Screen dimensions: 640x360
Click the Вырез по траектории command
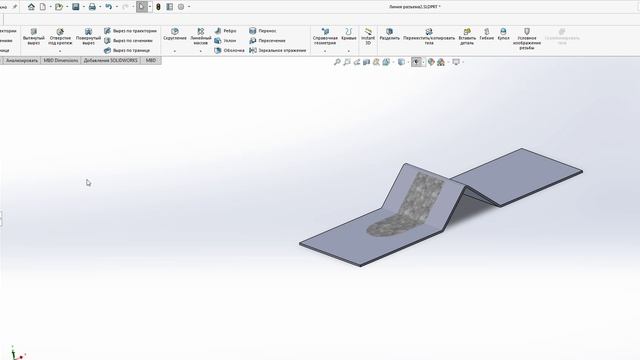[130, 31]
